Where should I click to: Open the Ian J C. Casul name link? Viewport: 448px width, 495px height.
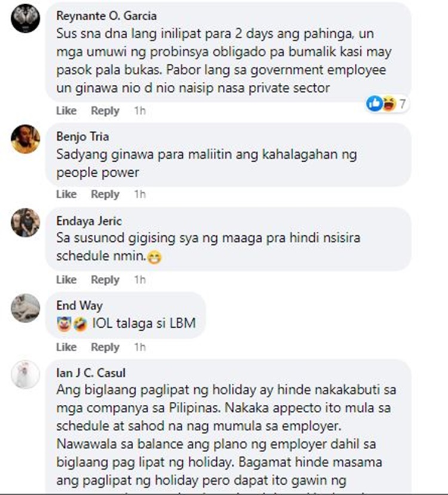click(91, 373)
